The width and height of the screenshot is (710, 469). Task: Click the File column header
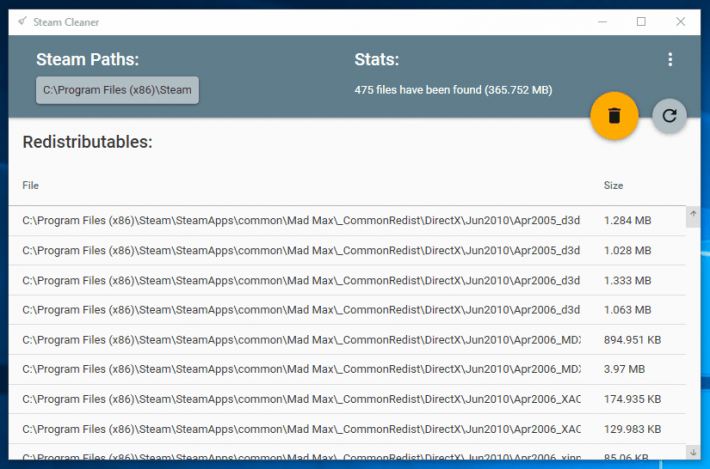[30, 186]
